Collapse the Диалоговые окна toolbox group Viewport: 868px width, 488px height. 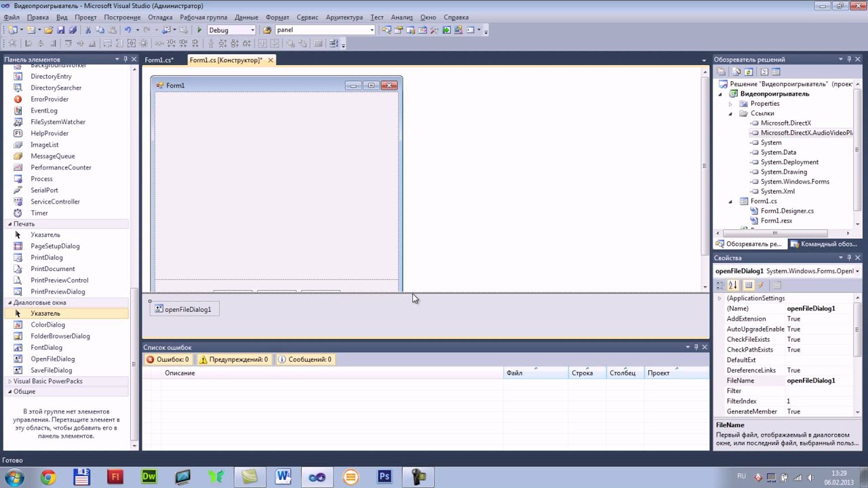point(9,302)
